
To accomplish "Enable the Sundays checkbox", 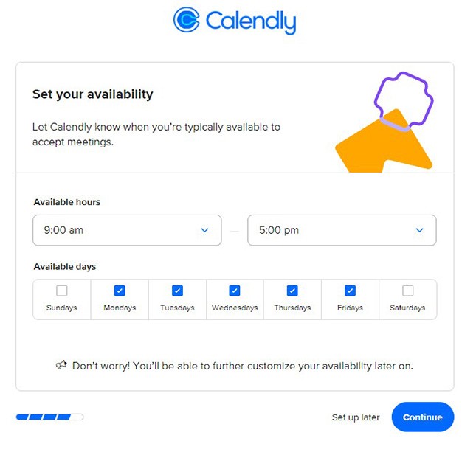I will [x=62, y=291].
